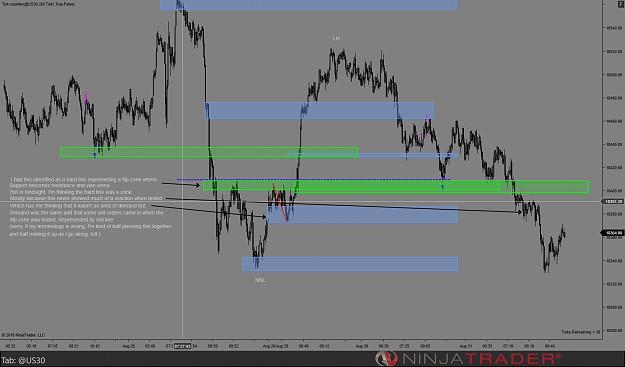This screenshot has height=367, width=625.
Task: Click annotation line starting 'But in hindsight'
Action: [71, 192]
